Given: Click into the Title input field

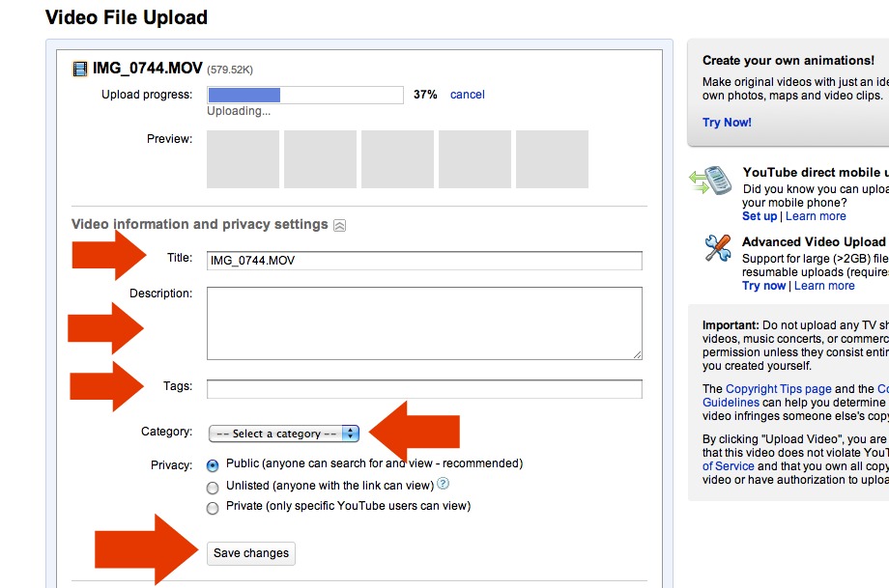Looking at the screenshot, I should click(424, 261).
